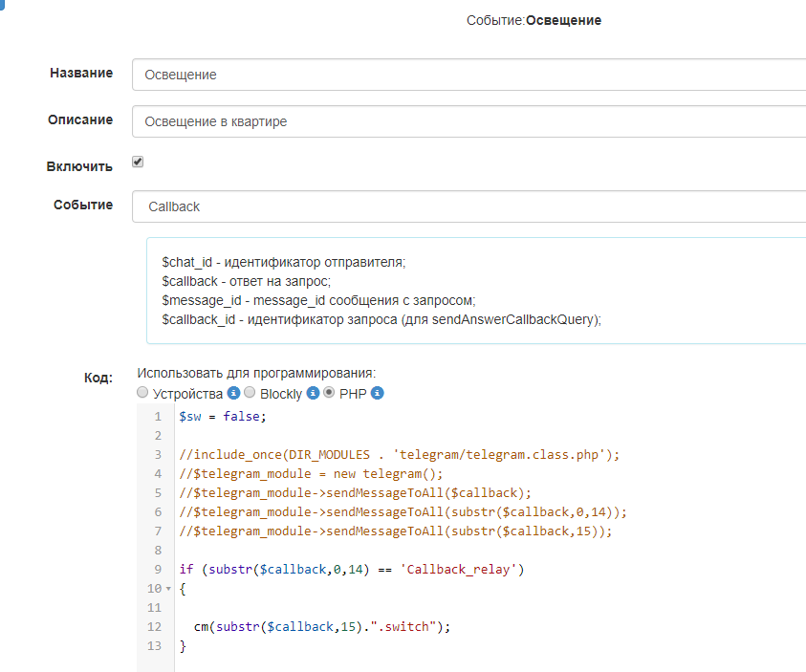Open the Событие dropdown showing Callback
Screen dimensions: 806x672
pyautogui.click(x=468, y=206)
